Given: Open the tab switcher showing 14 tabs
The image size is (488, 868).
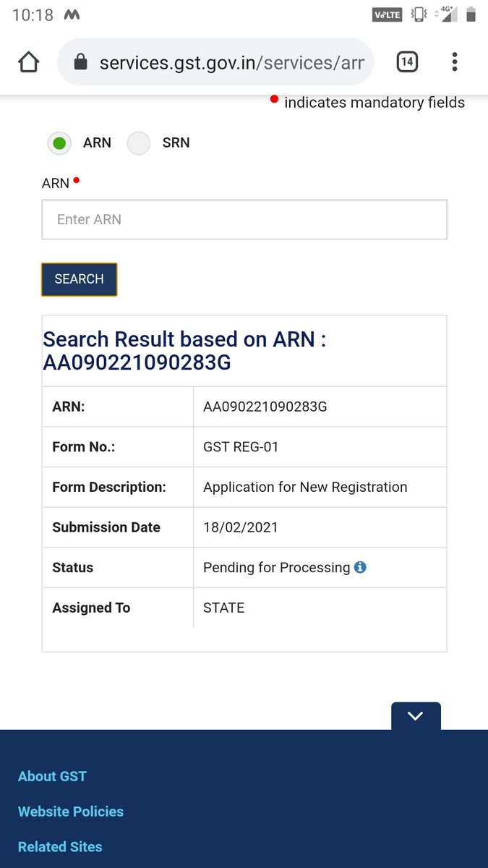Looking at the screenshot, I should click(407, 62).
